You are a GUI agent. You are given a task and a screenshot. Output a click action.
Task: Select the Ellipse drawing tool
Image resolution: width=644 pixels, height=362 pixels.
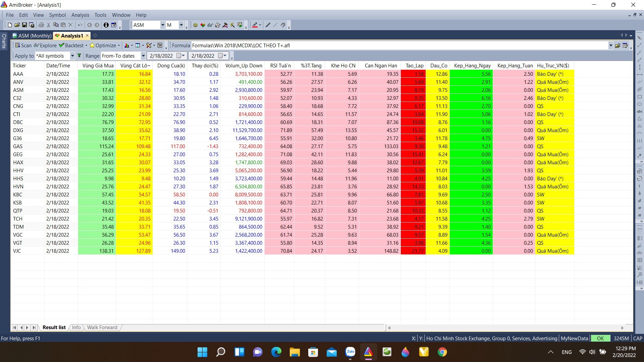pos(640,104)
